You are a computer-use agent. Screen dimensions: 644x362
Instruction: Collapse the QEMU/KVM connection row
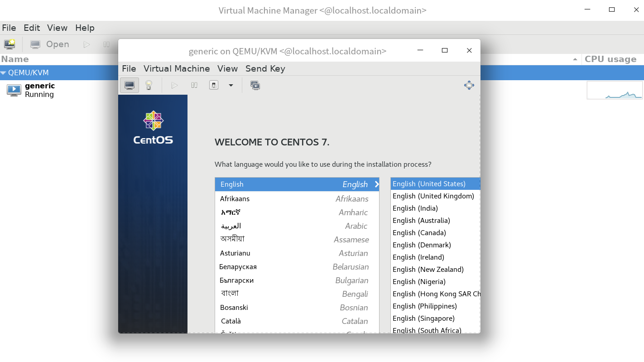(3, 72)
